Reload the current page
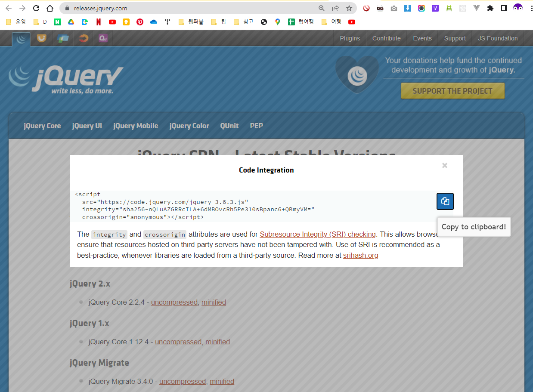533x392 pixels. pyautogui.click(x=36, y=8)
